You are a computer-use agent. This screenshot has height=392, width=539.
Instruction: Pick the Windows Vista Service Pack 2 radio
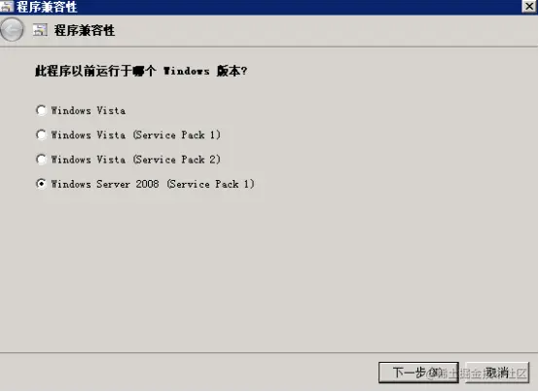point(41,160)
